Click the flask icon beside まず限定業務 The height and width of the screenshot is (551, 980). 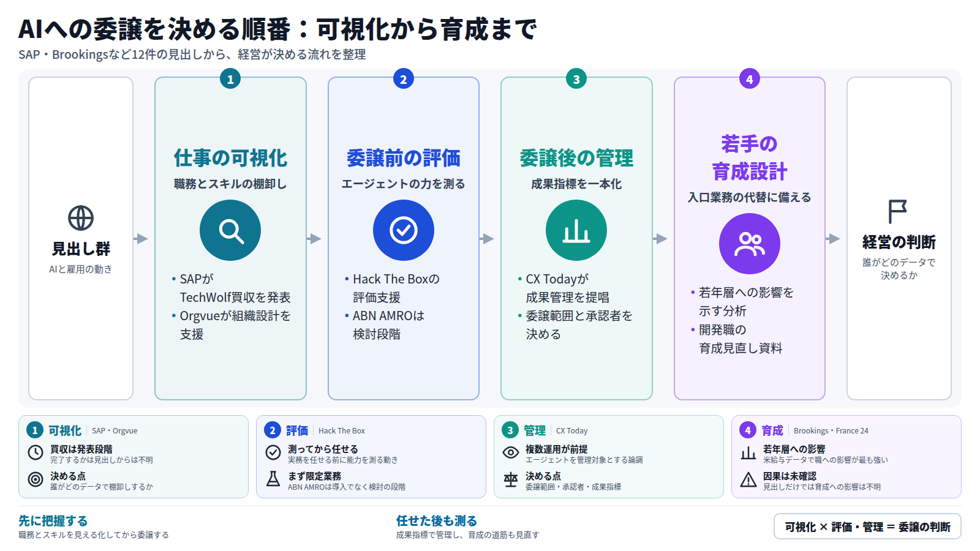click(x=273, y=479)
